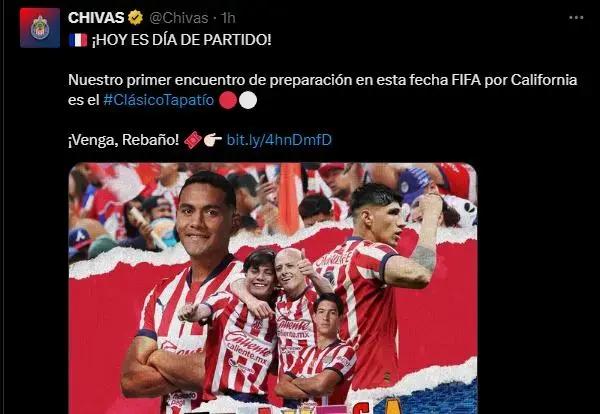600x414 pixels.
Task: Click the paragraph mentioning fecha FIFA por California
Action: pyautogui.click(x=323, y=90)
